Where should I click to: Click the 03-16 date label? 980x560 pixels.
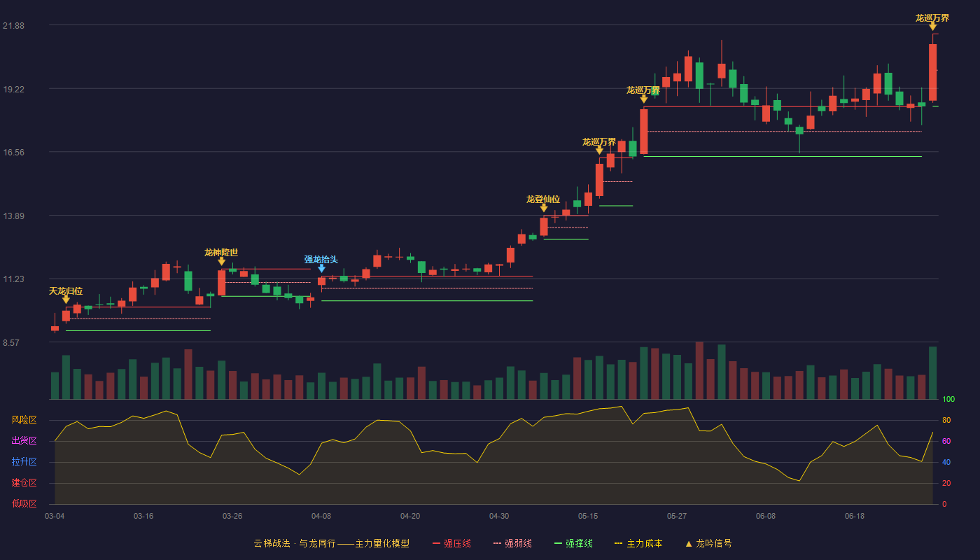click(x=143, y=516)
